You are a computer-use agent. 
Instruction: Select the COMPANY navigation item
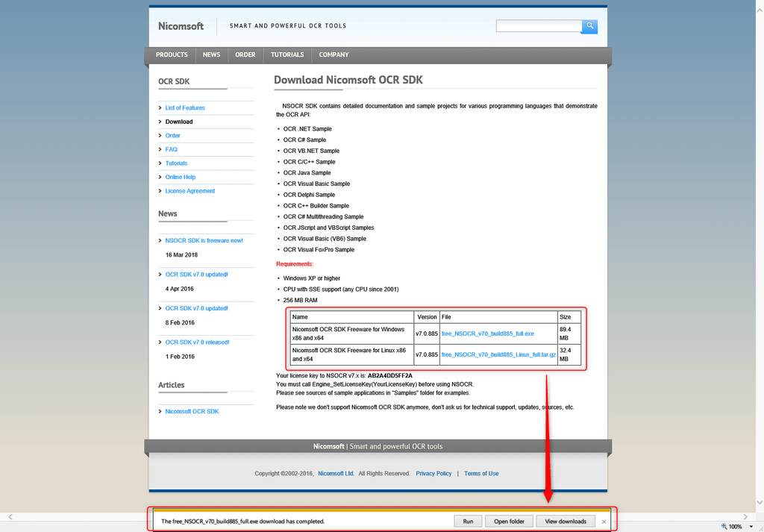point(334,54)
